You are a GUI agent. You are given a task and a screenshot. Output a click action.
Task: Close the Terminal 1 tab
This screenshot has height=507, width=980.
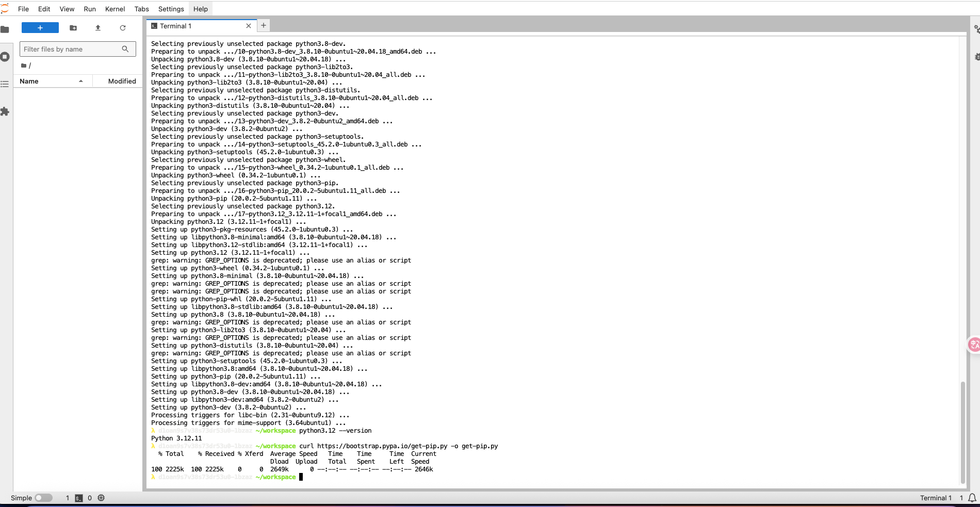click(x=249, y=26)
